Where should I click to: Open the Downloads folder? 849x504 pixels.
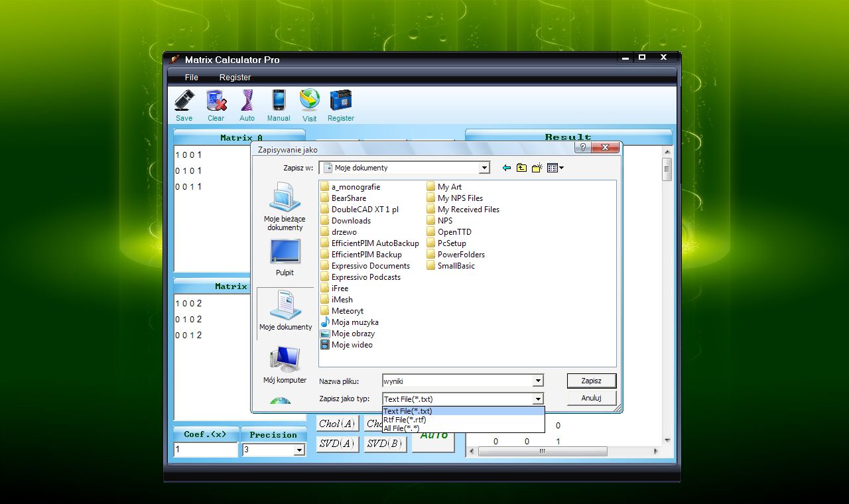pyautogui.click(x=346, y=221)
